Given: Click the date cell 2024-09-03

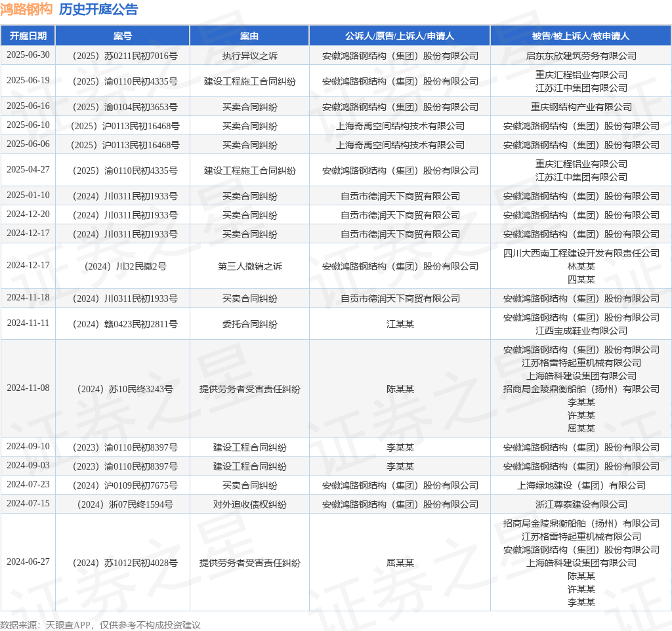Looking at the screenshot, I should coord(28,466).
